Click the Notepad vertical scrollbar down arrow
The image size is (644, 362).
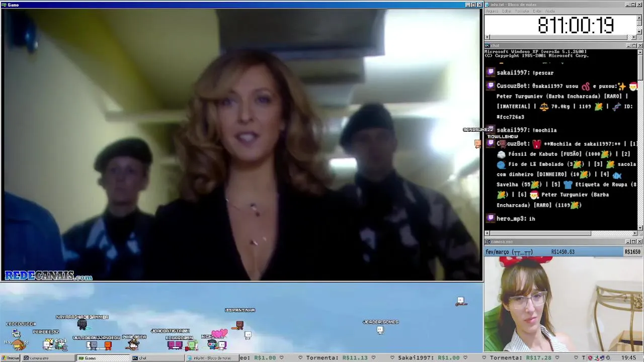639,32
